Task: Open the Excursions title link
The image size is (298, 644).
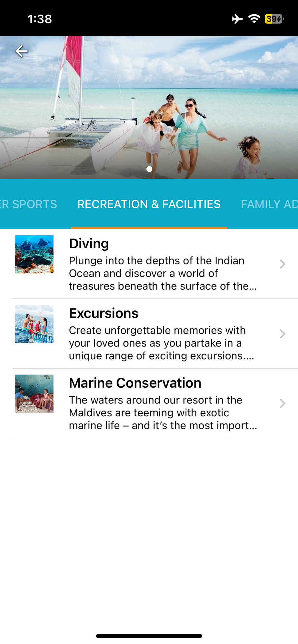Action: [x=104, y=313]
